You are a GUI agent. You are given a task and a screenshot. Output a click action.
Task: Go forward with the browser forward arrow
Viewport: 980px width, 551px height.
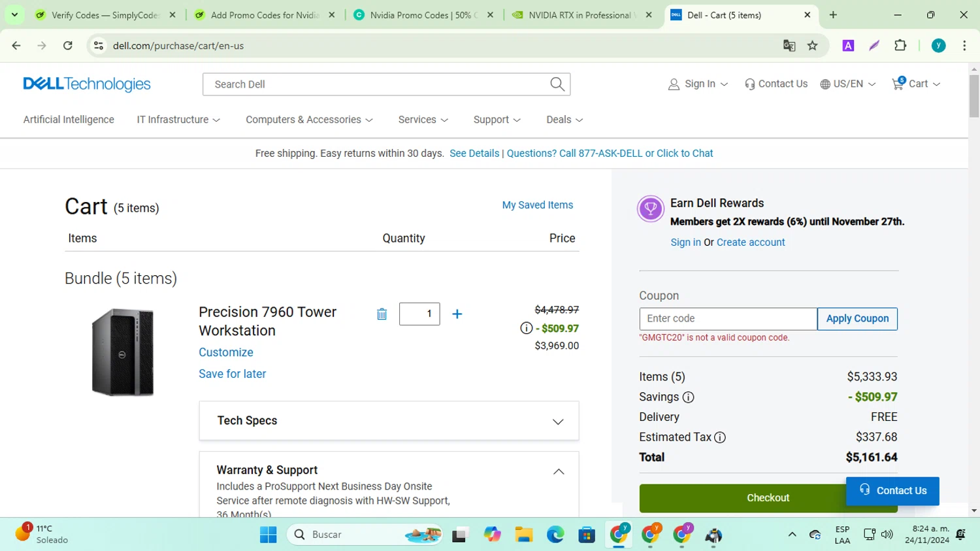tap(42, 46)
